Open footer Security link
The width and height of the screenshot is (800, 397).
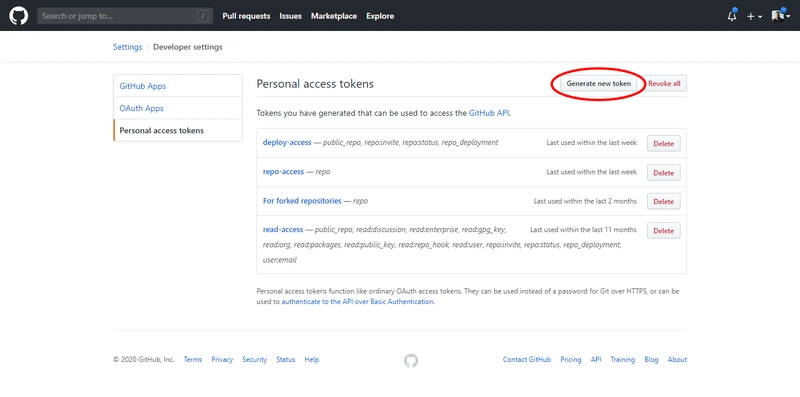[x=255, y=360]
